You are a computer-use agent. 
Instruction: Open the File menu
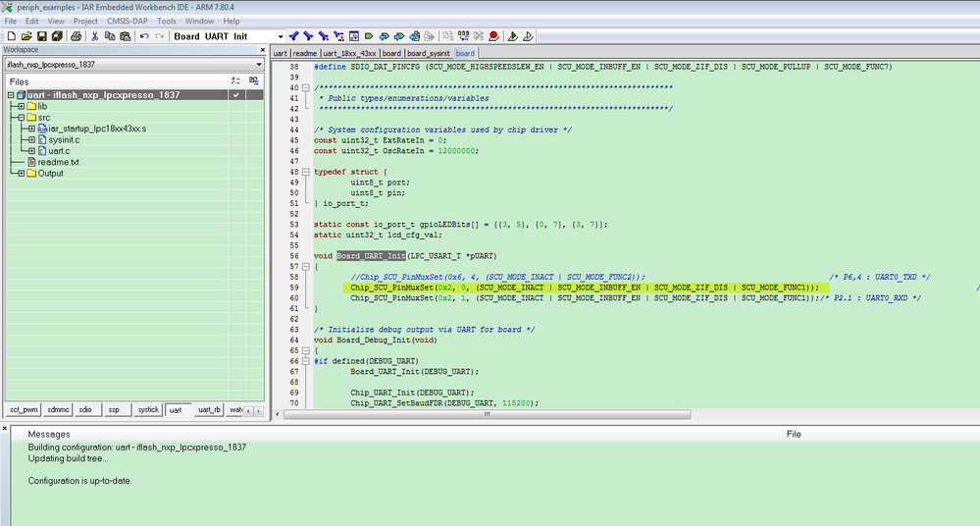[x=11, y=21]
